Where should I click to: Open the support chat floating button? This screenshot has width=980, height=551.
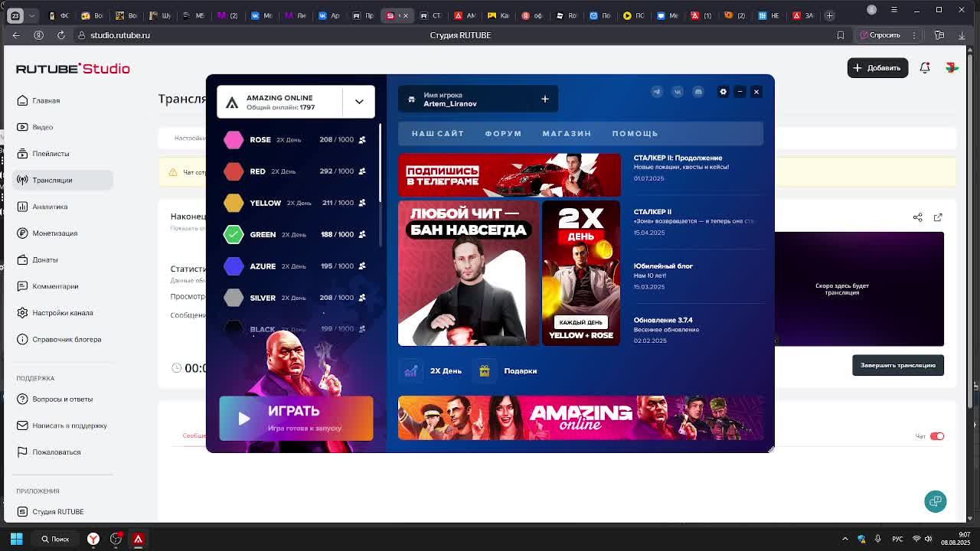point(936,501)
